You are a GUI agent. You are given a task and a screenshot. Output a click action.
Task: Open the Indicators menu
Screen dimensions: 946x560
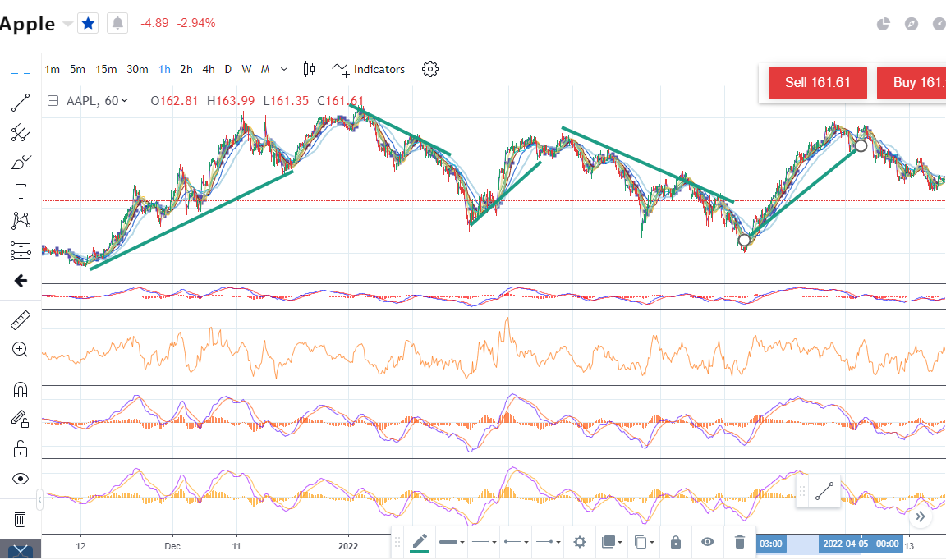pos(369,69)
